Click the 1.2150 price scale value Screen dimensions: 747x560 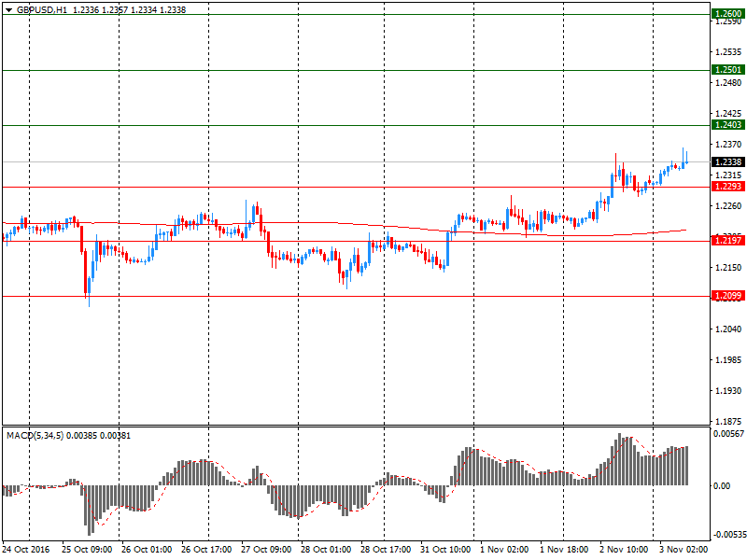pyautogui.click(x=728, y=268)
